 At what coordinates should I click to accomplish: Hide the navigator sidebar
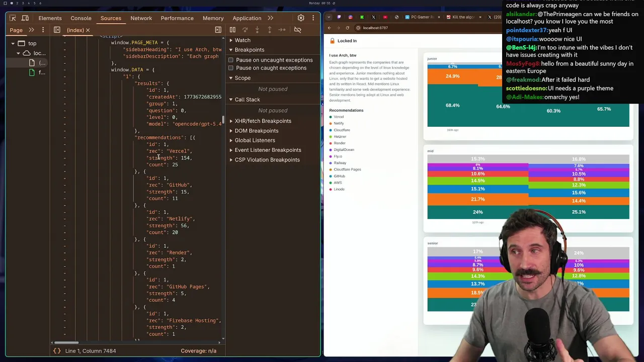[57, 30]
